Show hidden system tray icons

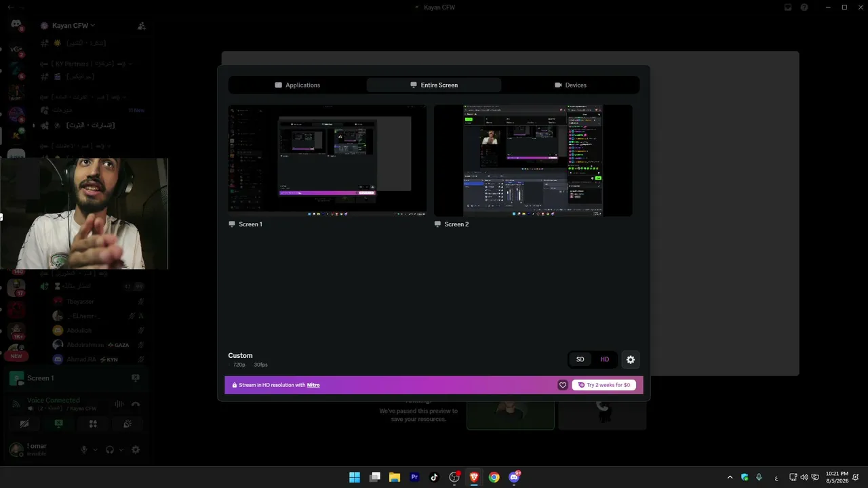(730, 477)
